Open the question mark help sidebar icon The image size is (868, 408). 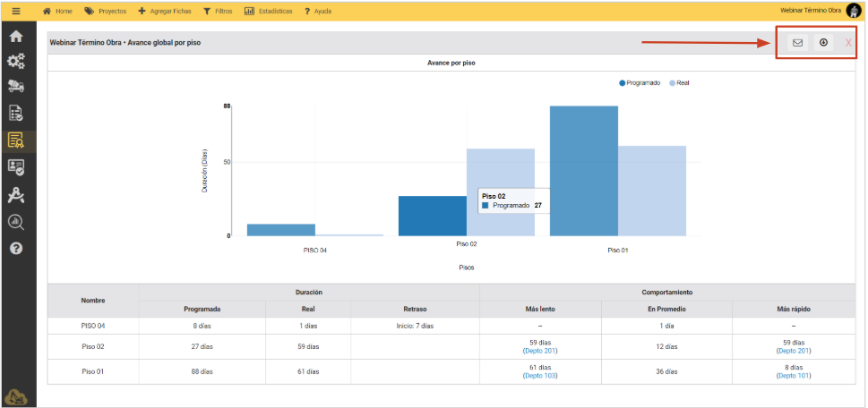tap(15, 248)
